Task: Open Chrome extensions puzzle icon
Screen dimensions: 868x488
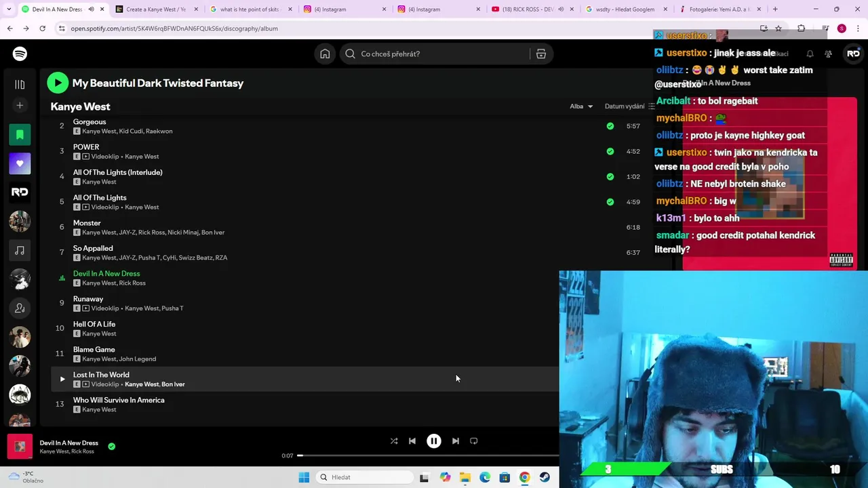Action: [x=801, y=28]
